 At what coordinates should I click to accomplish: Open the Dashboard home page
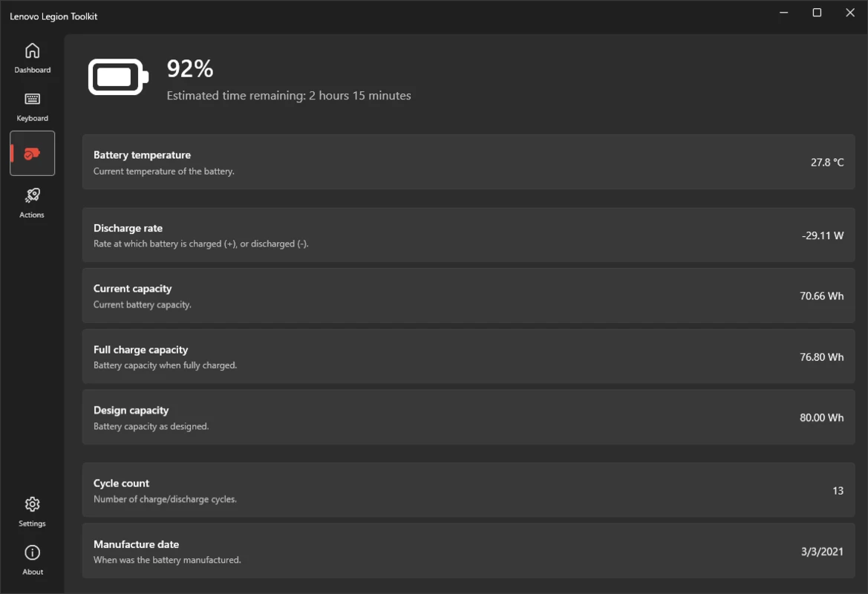pyautogui.click(x=32, y=58)
